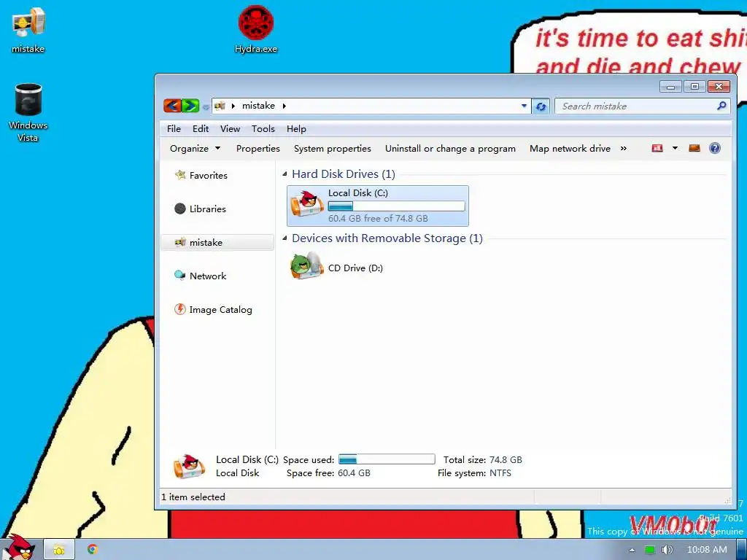
Task: Open recent pages dropdown beside navigation arrows
Action: (x=205, y=106)
